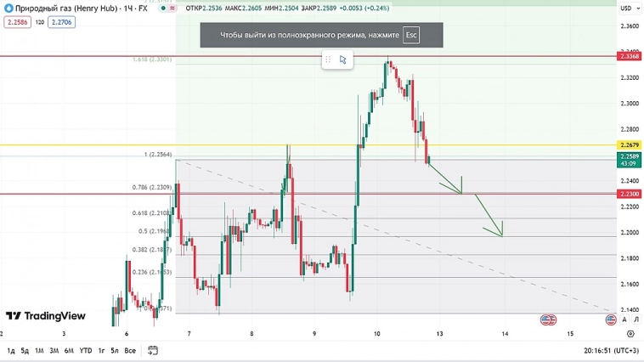Open the paired US flag economic events icon
The image size is (644, 362).
(x=548, y=320)
